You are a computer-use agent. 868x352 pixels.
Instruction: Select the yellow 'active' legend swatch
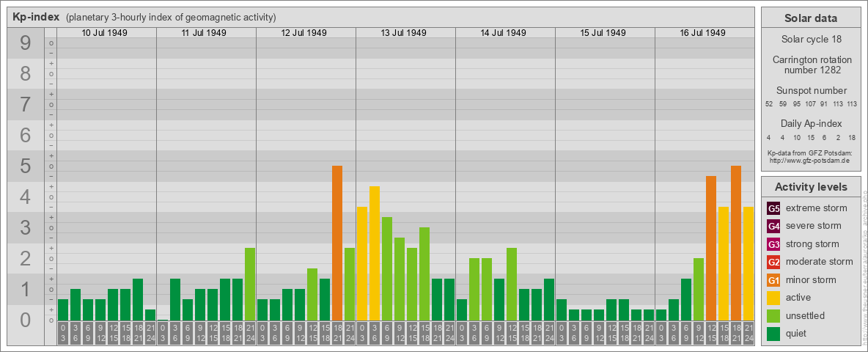click(773, 298)
